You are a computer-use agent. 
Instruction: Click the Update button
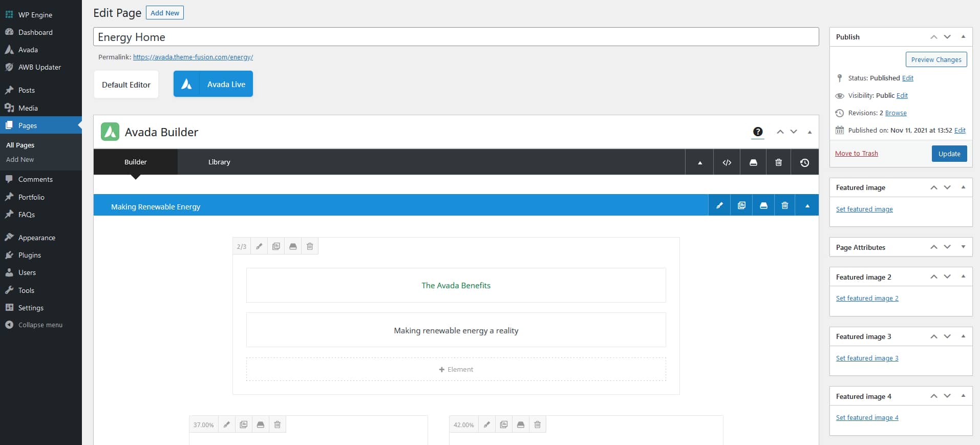click(x=949, y=154)
